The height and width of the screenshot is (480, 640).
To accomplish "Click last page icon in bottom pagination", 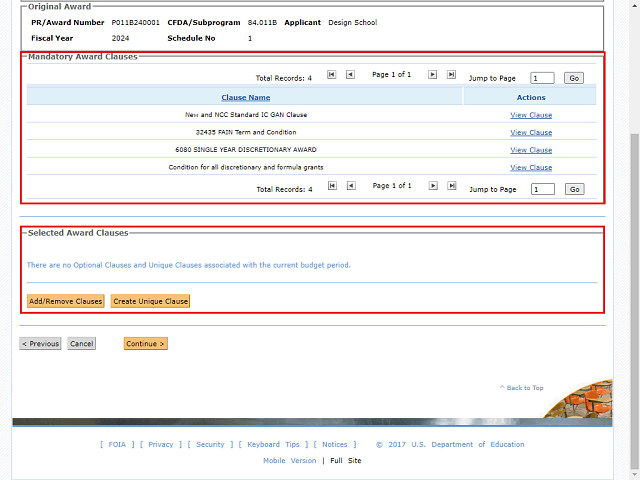I will 451,186.
